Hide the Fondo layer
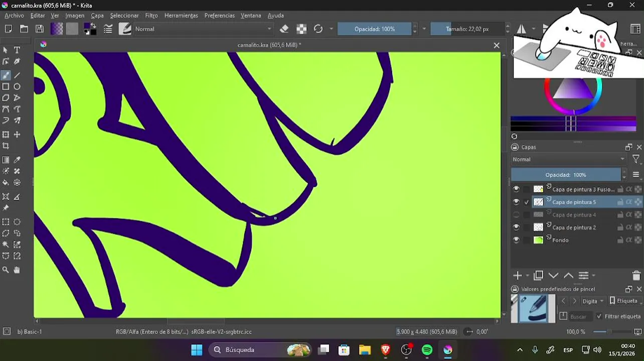Screen dimensions: 644x361 click(x=516, y=240)
